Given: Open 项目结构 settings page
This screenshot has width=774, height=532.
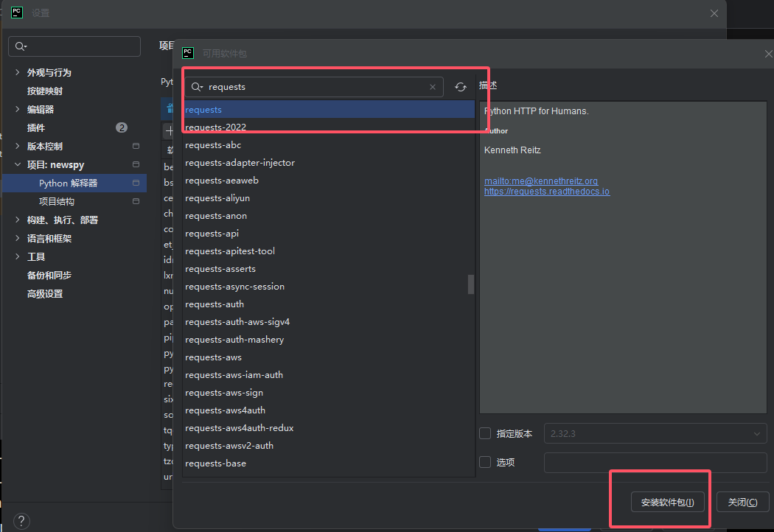Looking at the screenshot, I should pyautogui.click(x=57, y=201).
